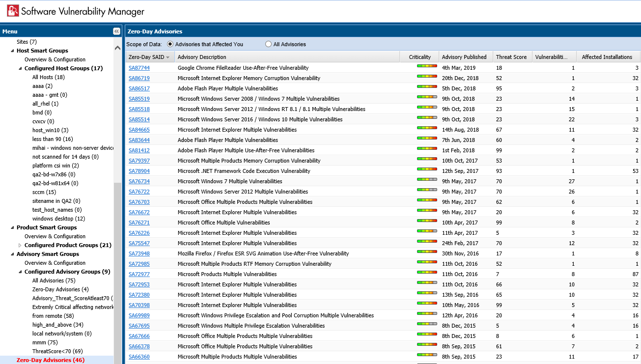Collapse Configured Advisory Groups (9) node
The width and height of the screenshot is (641, 364).
(20, 272)
